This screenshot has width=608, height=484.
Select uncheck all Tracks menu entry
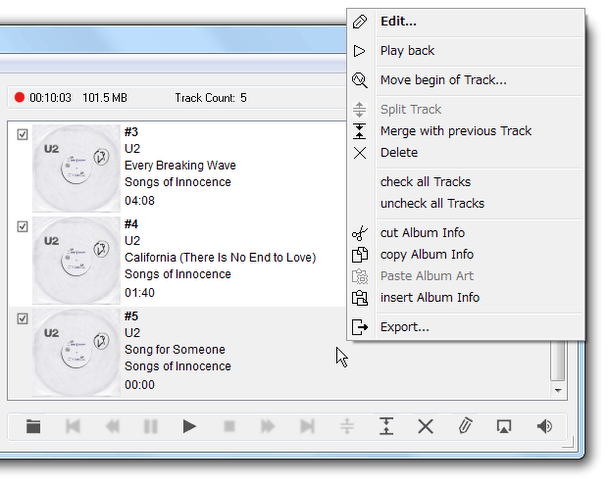432,204
